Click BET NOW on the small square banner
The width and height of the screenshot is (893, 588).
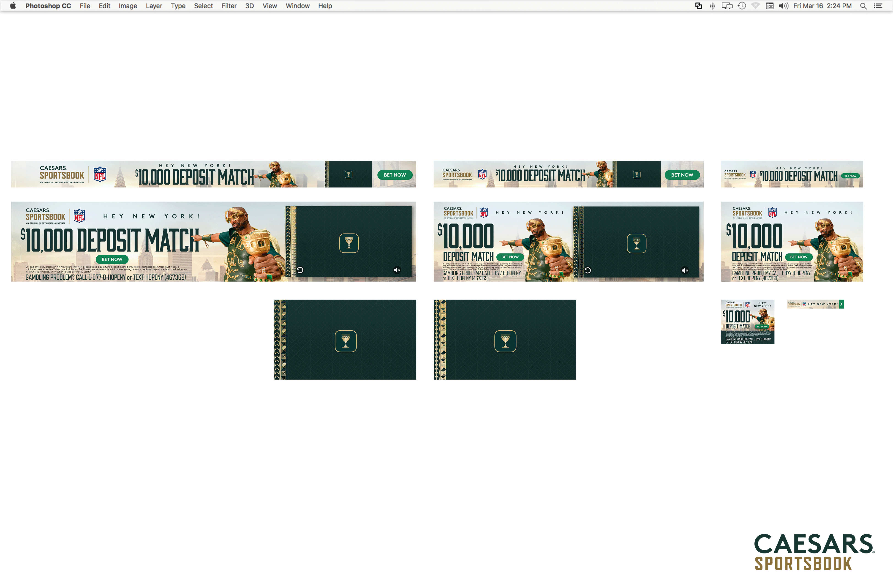762,327
